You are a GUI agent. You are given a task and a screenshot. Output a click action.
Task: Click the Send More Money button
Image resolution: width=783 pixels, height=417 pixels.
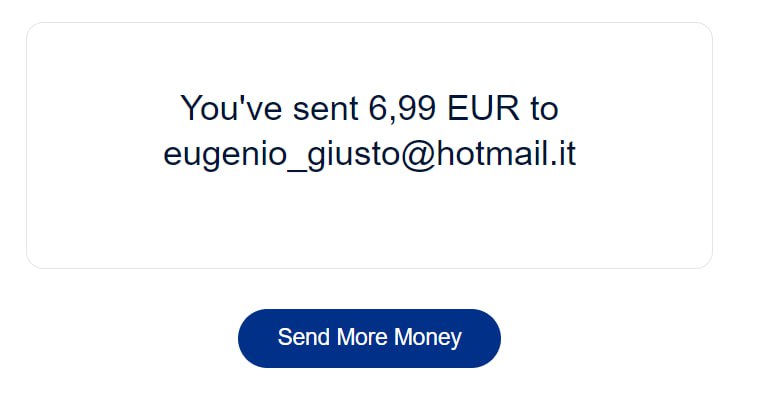click(x=369, y=338)
